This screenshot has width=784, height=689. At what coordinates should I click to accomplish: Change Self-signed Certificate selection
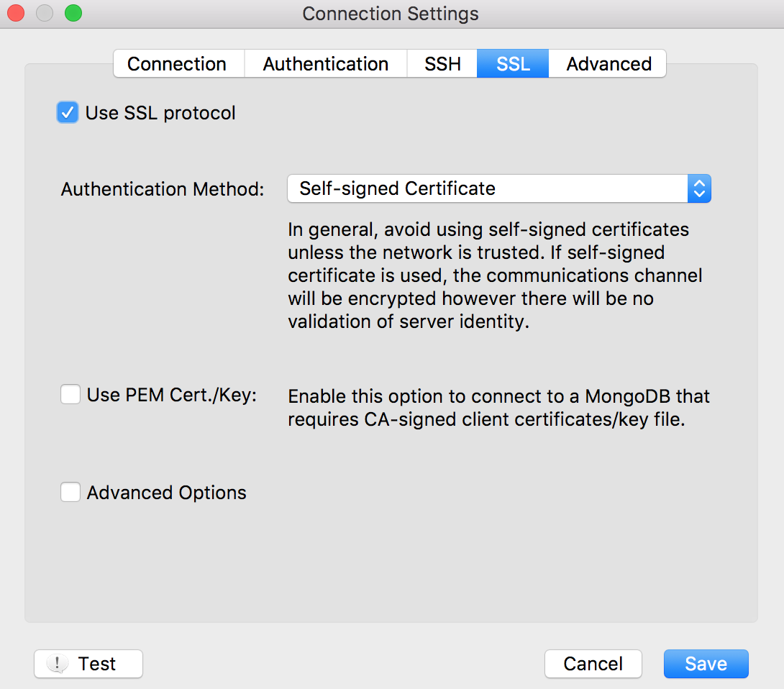[496, 188]
